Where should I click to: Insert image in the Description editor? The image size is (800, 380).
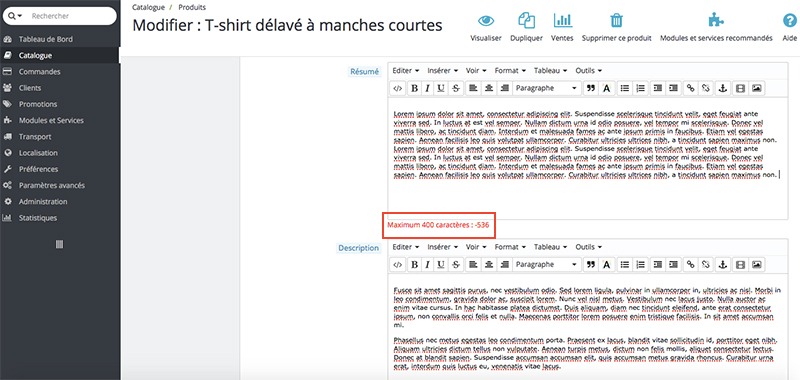757,264
